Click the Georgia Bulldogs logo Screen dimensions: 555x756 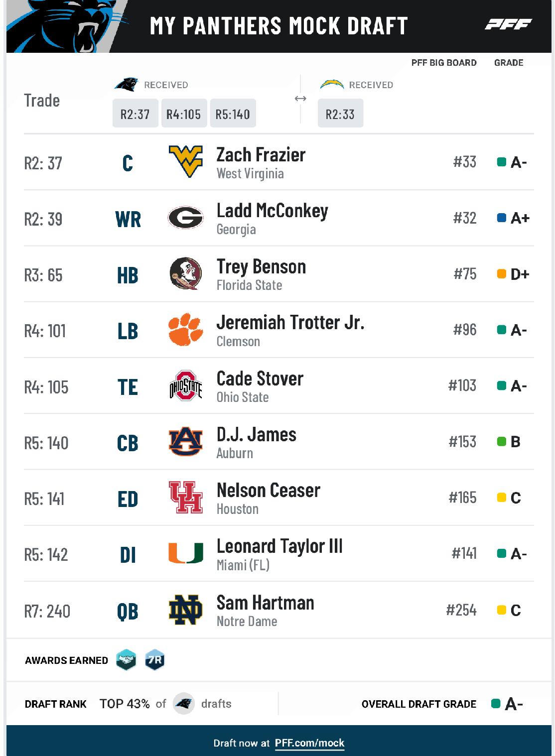(185, 218)
